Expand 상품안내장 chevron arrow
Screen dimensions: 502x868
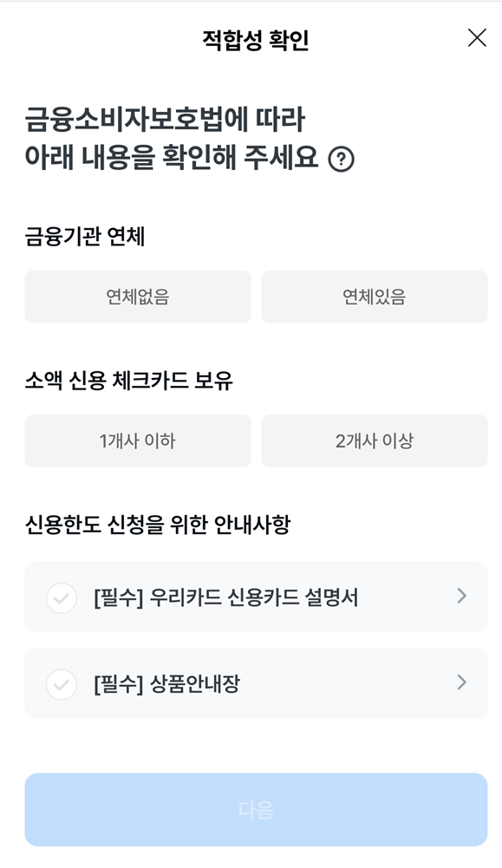click(461, 682)
